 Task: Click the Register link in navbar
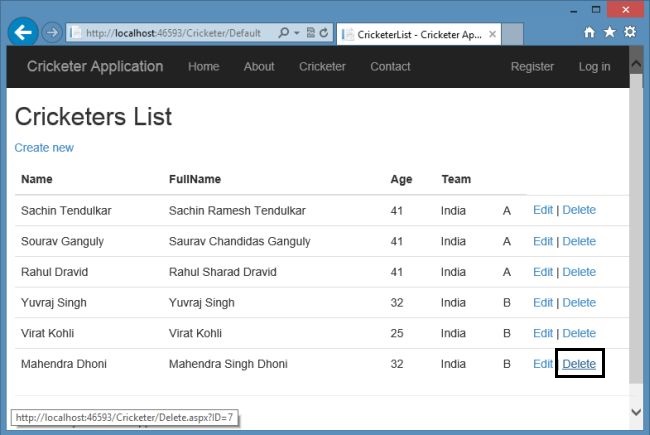click(532, 66)
